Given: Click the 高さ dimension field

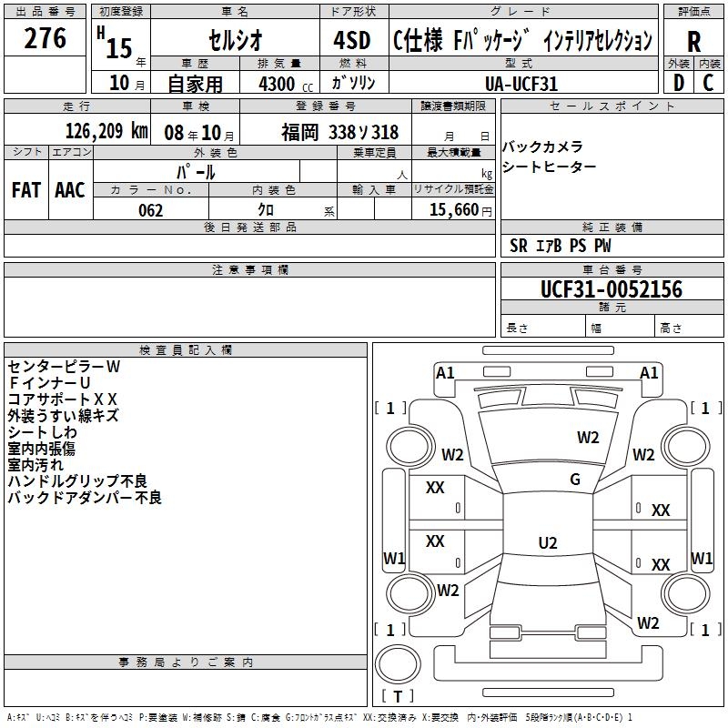Looking at the screenshot, I should [689, 326].
